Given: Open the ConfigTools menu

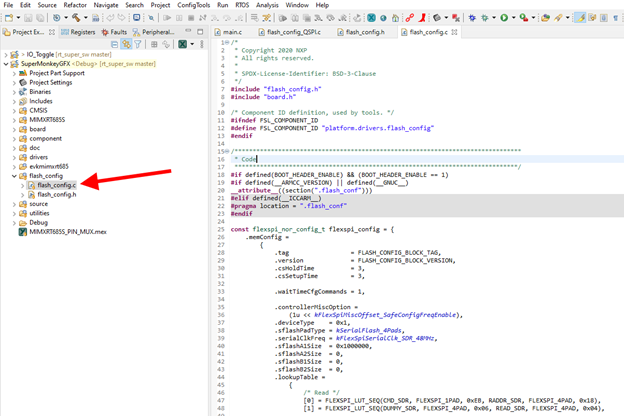Looking at the screenshot, I should (x=194, y=5).
